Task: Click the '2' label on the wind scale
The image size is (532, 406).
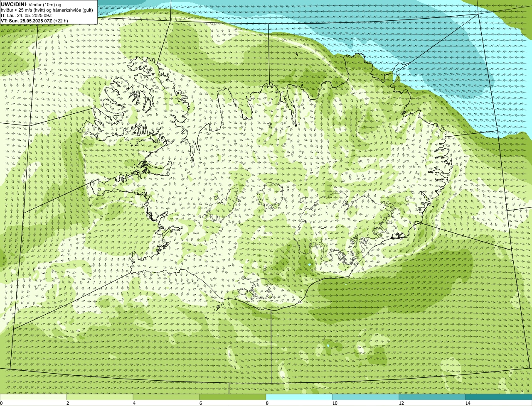Action: pos(67,403)
